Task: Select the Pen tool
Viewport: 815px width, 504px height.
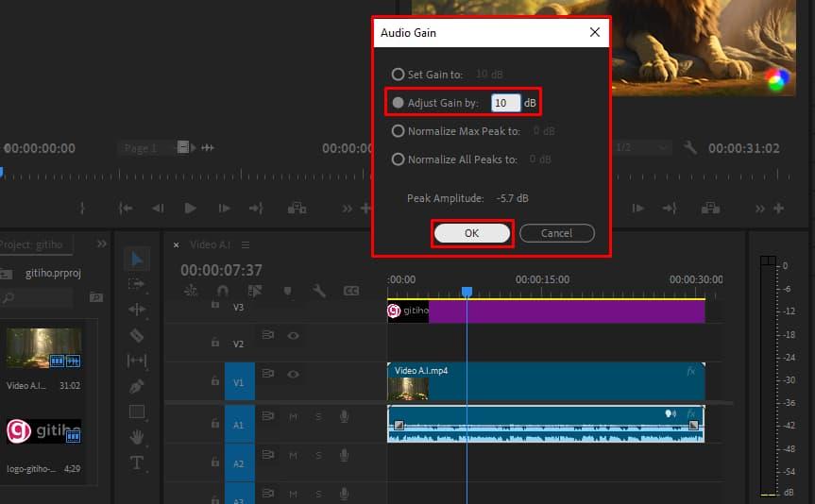Action: pyautogui.click(x=137, y=386)
